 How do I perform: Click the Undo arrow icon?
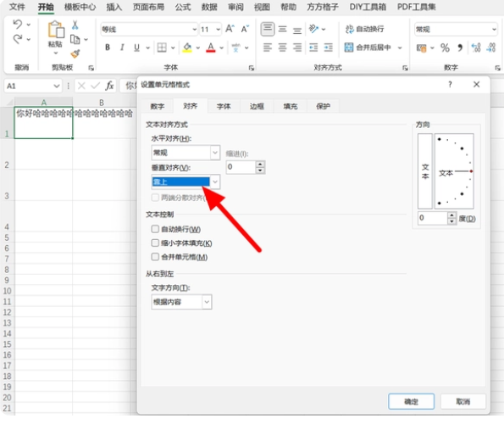tap(18, 24)
